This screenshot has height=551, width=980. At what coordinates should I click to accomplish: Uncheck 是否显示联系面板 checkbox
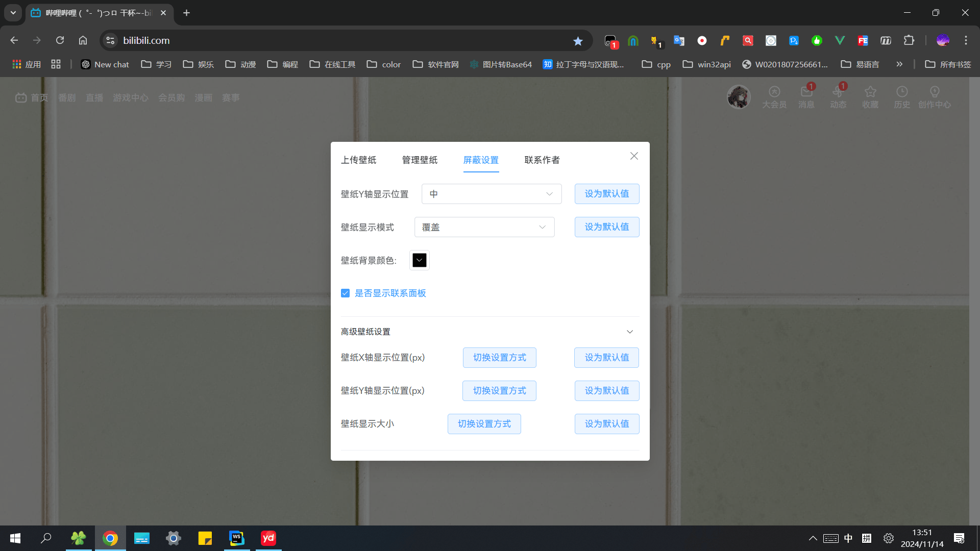346,293
